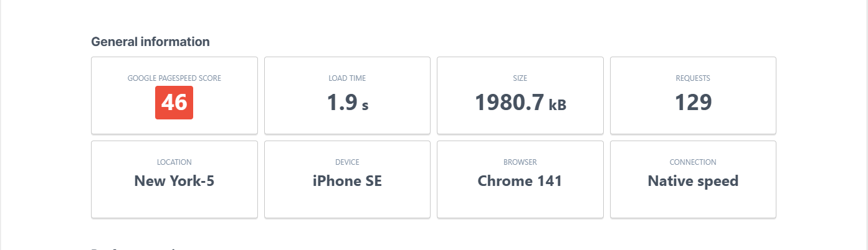Image resolution: width=868 pixels, height=250 pixels.
Task: Click the Connection label
Action: coord(693,162)
